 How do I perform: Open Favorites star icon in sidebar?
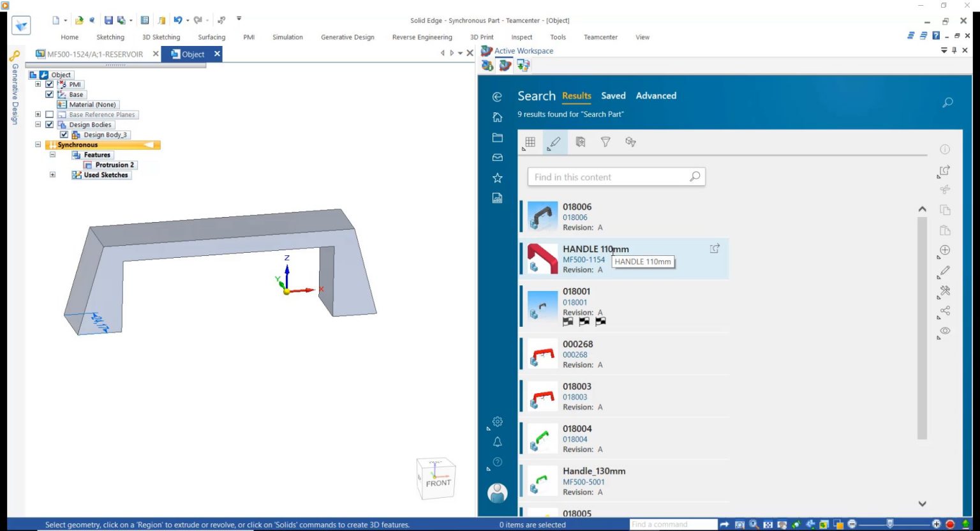pos(498,178)
